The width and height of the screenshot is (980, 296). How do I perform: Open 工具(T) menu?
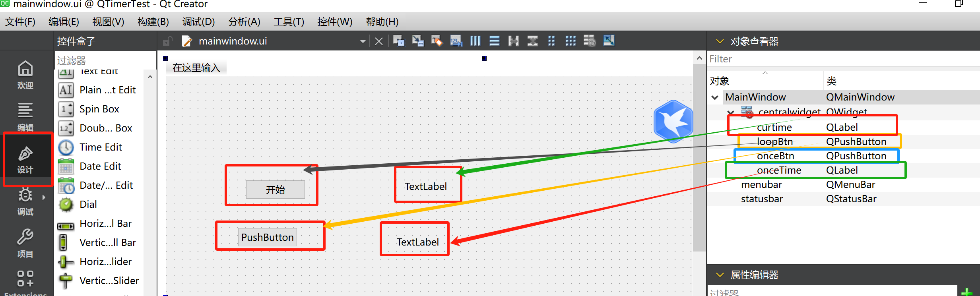pyautogui.click(x=289, y=21)
